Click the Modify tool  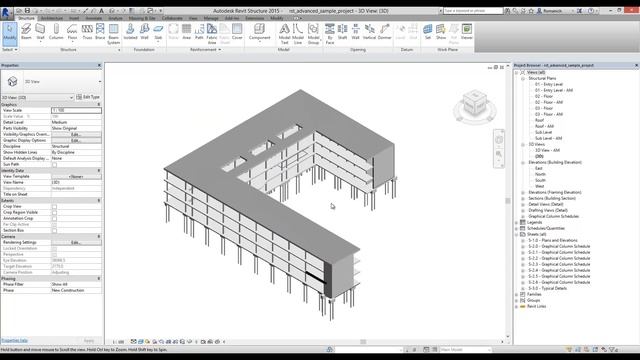coord(10,33)
